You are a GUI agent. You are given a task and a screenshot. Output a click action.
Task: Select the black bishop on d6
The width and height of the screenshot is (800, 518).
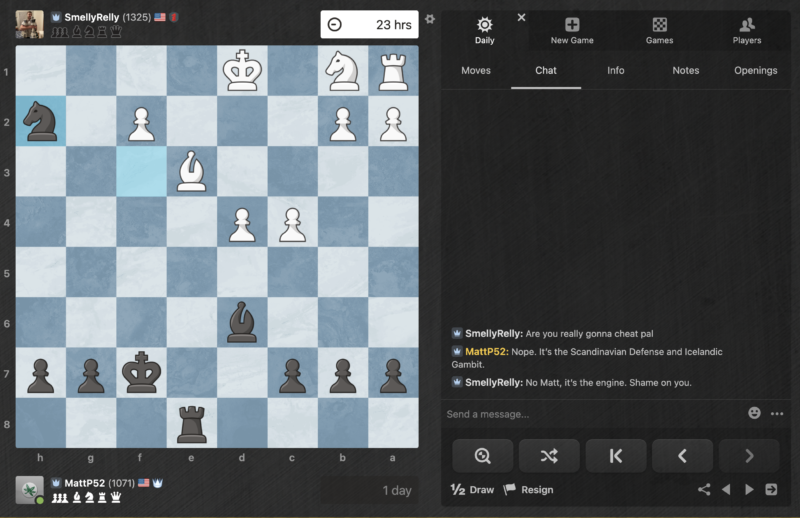click(242, 323)
